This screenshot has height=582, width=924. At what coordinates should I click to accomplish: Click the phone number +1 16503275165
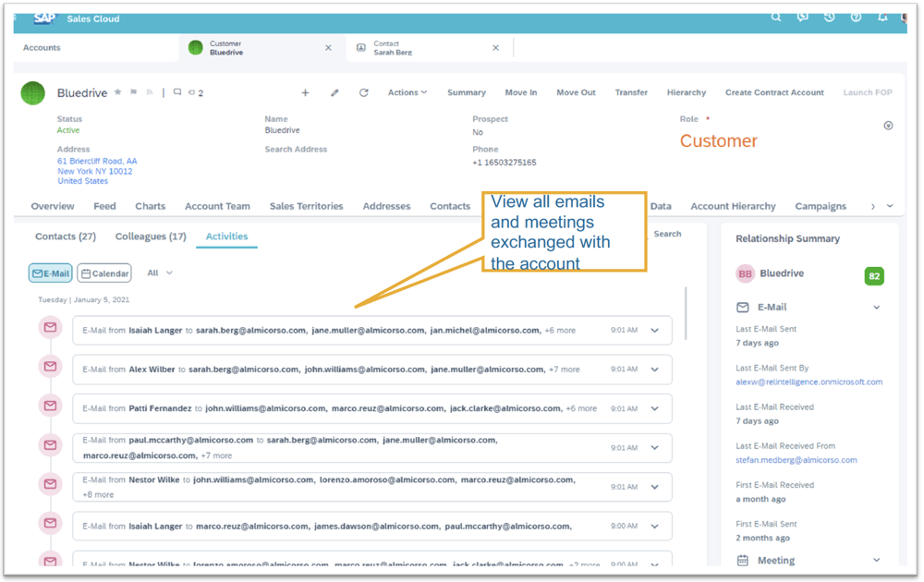(504, 163)
